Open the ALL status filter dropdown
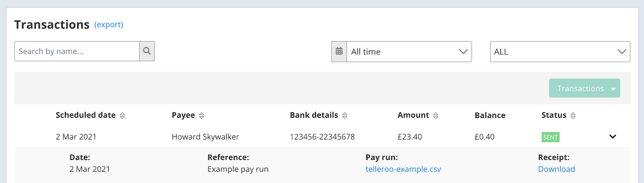The width and height of the screenshot is (644, 183). [560, 52]
